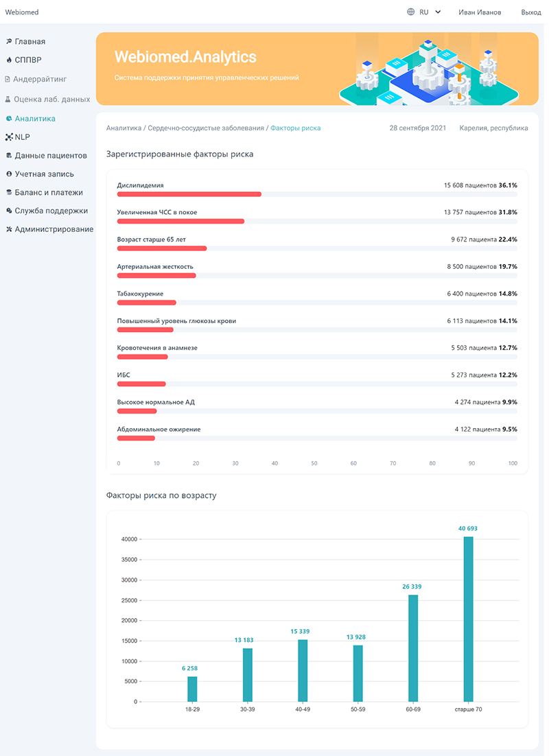Click the flame icon beside СППВР
The height and width of the screenshot is (756, 549).
tap(9, 60)
